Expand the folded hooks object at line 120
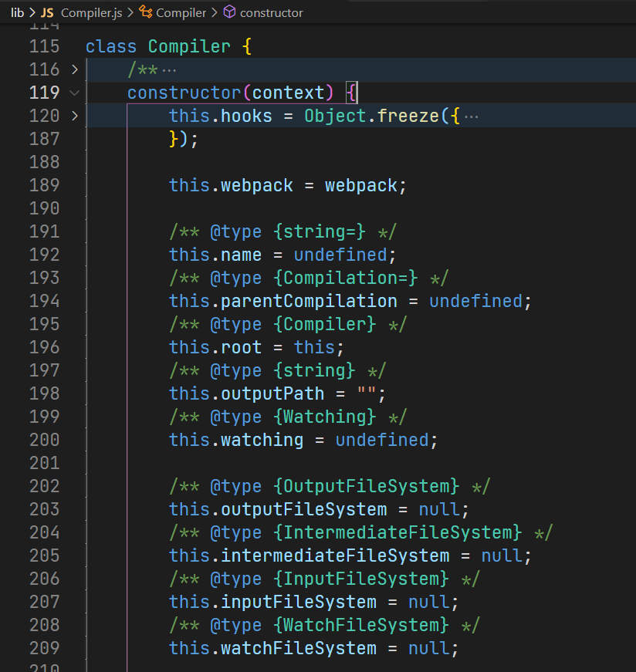The width and height of the screenshot is (636, 672). [75, 116]
